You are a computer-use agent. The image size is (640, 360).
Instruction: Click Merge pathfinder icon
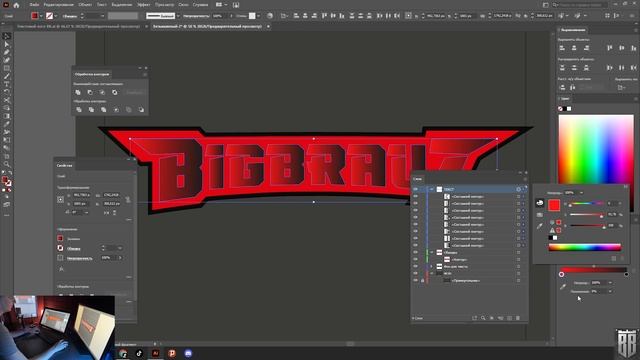104,110
